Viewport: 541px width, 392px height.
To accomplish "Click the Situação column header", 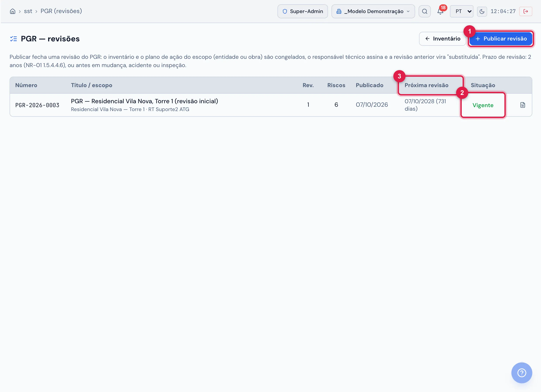I will 483,85.
